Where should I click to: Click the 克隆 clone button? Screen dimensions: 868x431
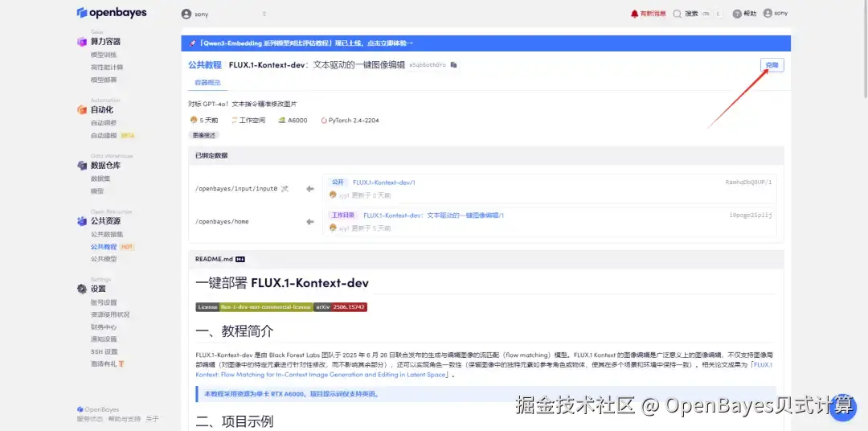[772, 65]
